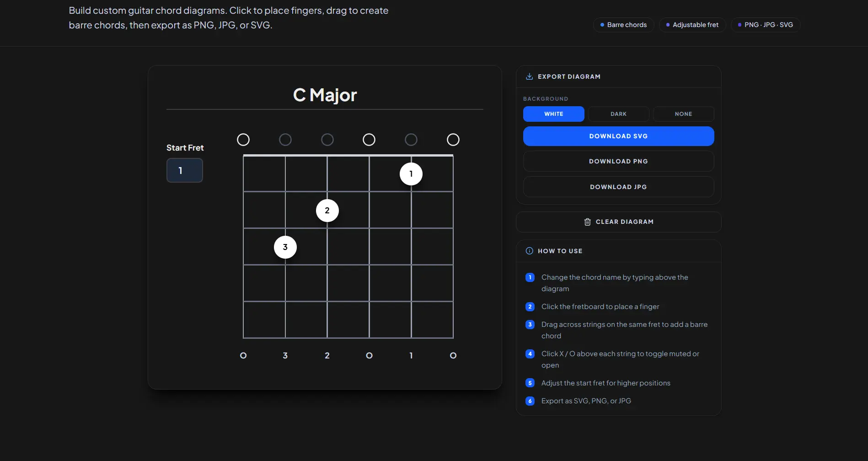Screen dimensions: 868x461
Task: Click the Start Fret label
Action: (185, 148)
